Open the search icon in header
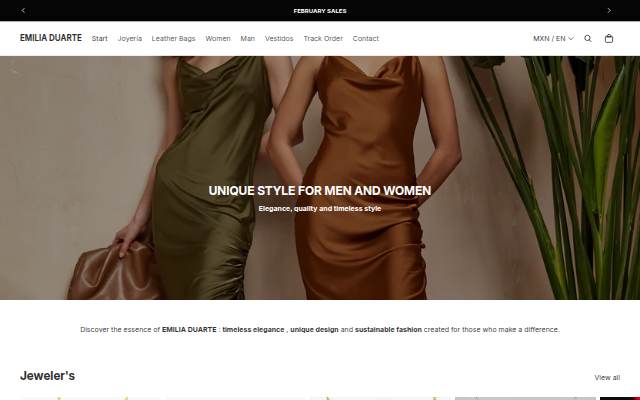The width and height of the screenshot is (640, 400). [588, 38]
